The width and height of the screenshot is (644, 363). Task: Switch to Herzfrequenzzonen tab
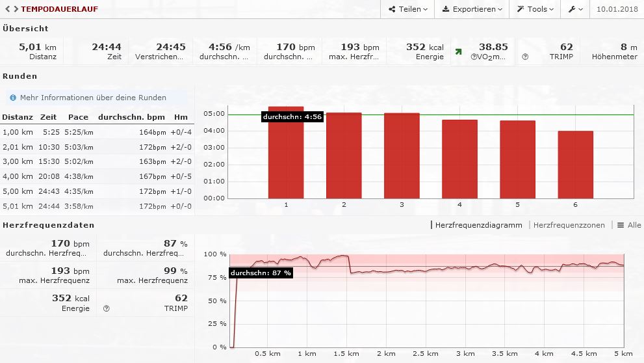[x=569, y=225]
